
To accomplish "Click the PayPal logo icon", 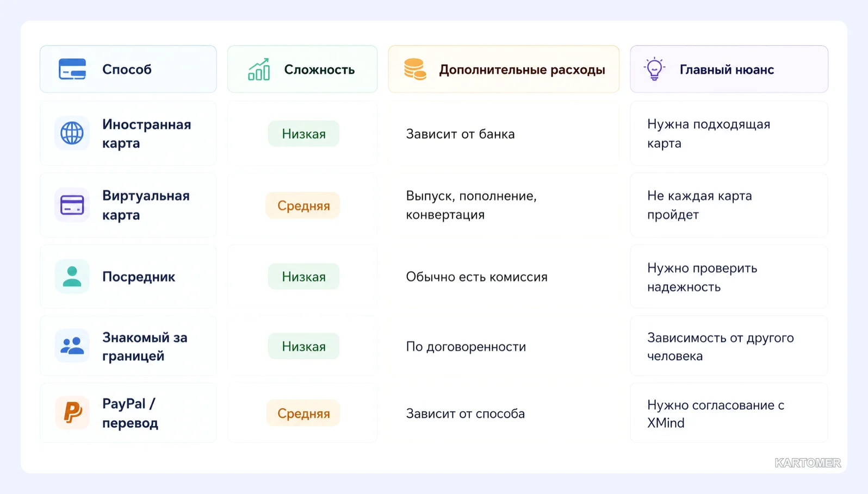I will [x=72, y=412].
